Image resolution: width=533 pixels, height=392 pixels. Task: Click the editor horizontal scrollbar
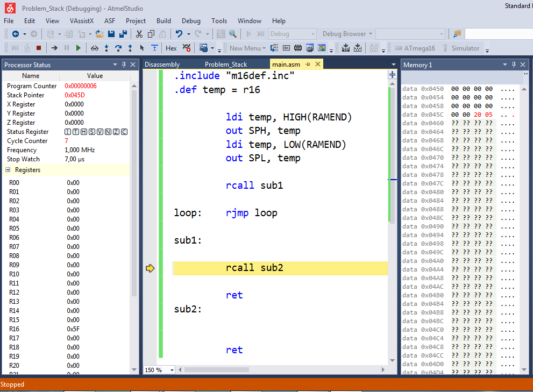(x=217, y=369)
